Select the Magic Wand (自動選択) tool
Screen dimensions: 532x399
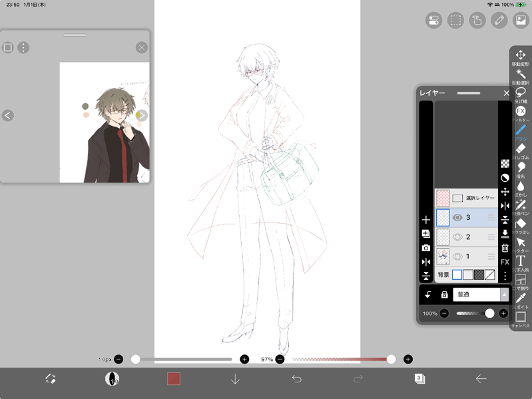(x=521, y=77)
